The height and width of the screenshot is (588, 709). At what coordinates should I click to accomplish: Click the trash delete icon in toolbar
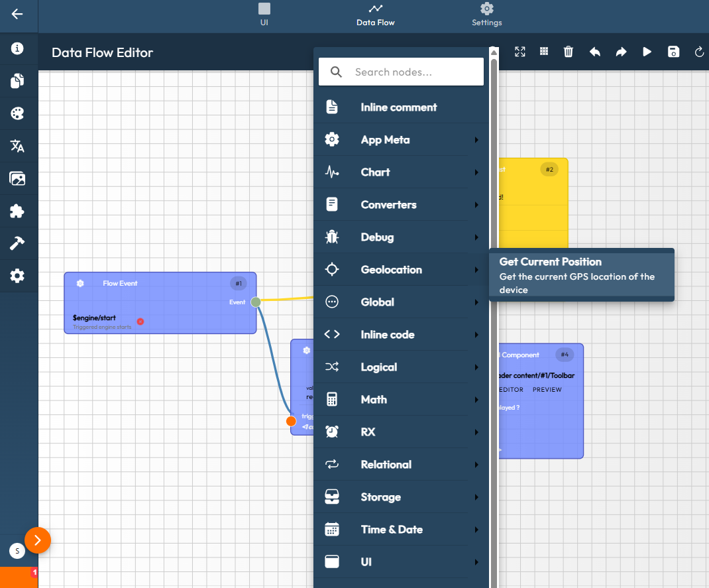[x=568, y=52]
